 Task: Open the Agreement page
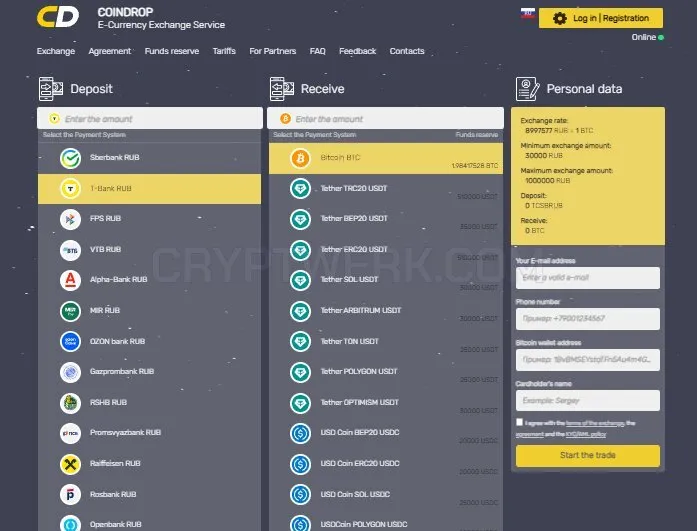coord(109,51)
